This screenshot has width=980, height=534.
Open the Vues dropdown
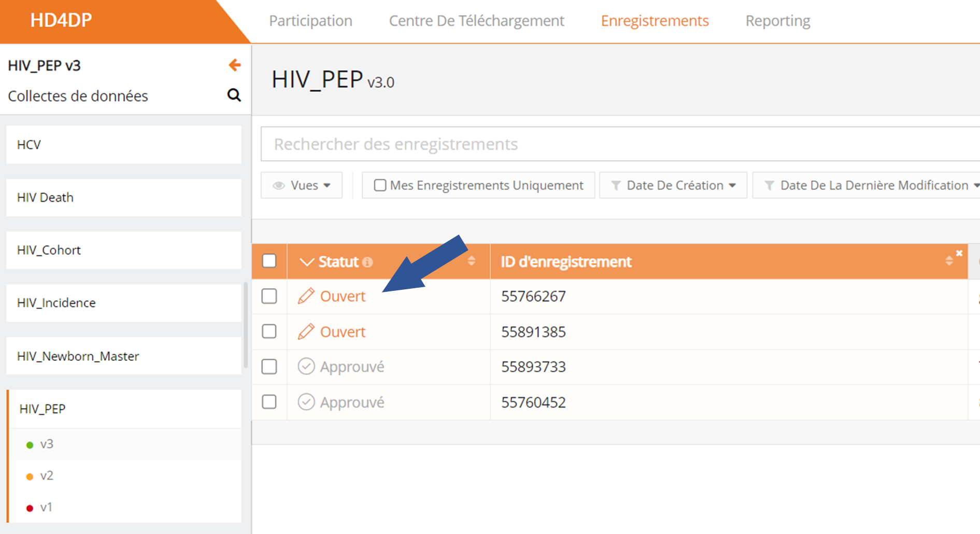pyautogui.click(x=302, y=186)
